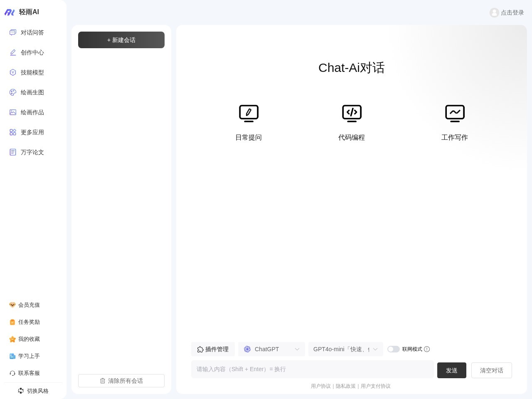Click the user avatar icon near 点击登录

(494, 12)
